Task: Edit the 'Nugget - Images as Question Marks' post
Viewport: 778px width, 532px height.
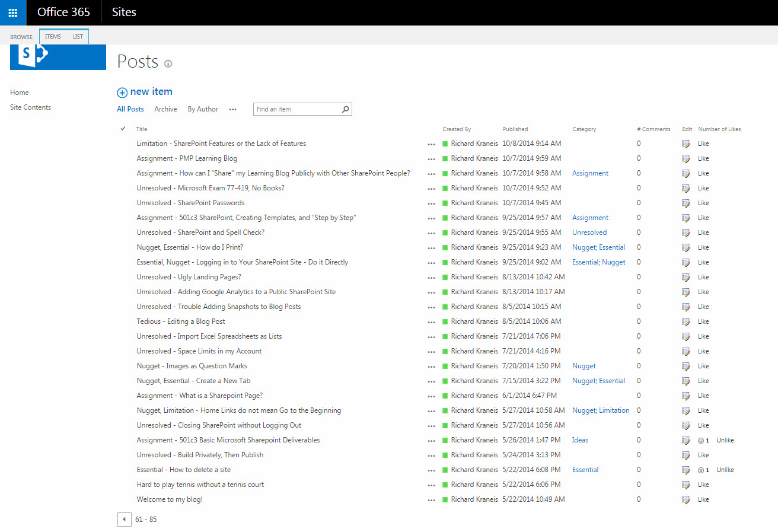Action: click(686, 366)
